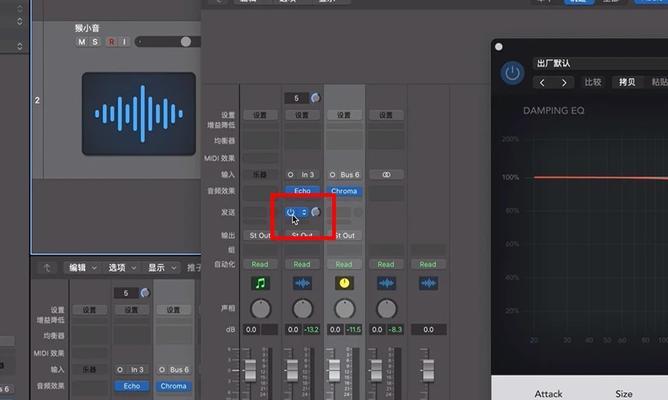Click the stereo link input icon
Screen dimensions: 668x400
point(386,174)
